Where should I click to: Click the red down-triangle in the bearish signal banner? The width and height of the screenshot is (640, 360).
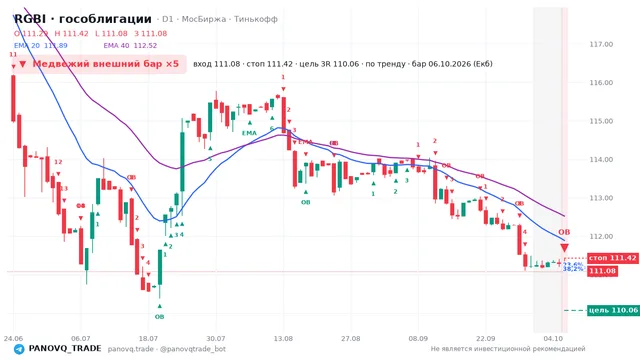[23, 64]
